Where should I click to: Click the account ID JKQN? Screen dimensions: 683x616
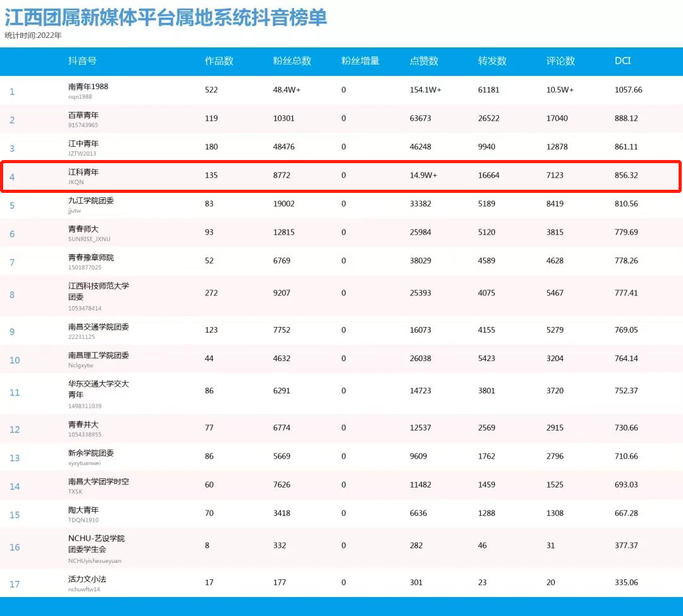click(x=76, y=182)
